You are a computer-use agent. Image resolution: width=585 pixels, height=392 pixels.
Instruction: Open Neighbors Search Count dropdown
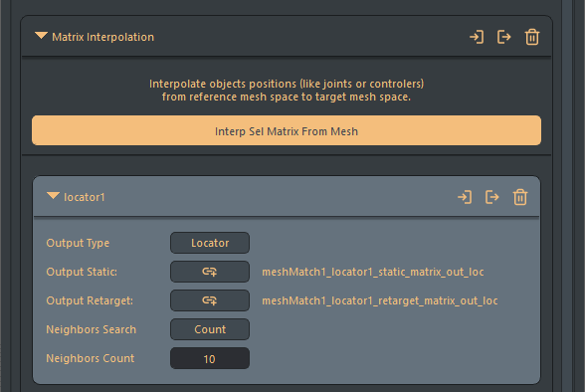(x=210, y=329)
